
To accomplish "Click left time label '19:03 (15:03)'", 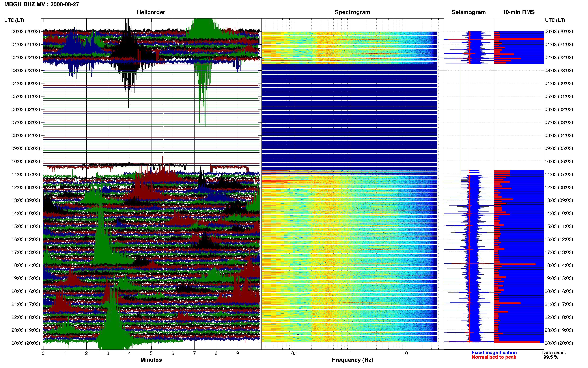I will pos(26,278).
